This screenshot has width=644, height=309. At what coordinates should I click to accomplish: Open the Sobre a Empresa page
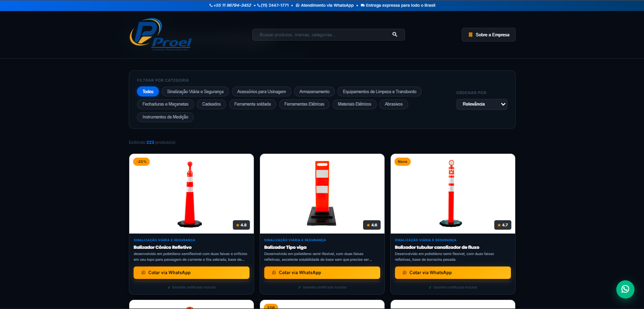point(488,35)
